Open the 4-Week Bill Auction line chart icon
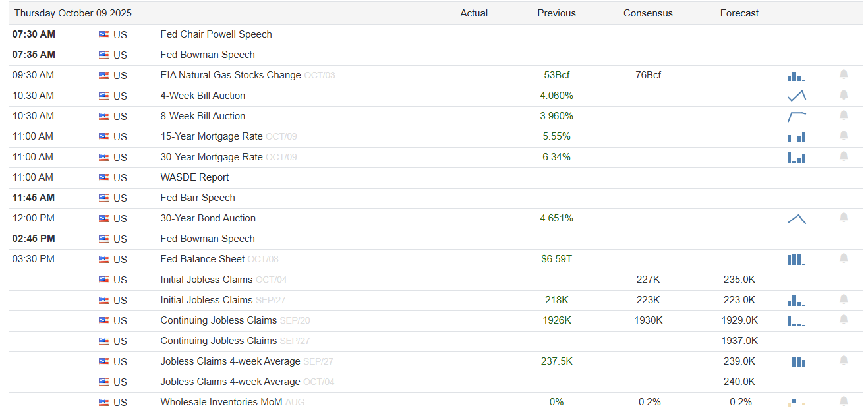 coord(796,96)
